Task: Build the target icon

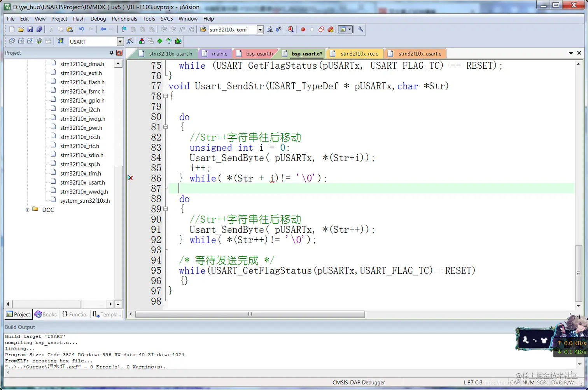Action: tap(21, 41)
